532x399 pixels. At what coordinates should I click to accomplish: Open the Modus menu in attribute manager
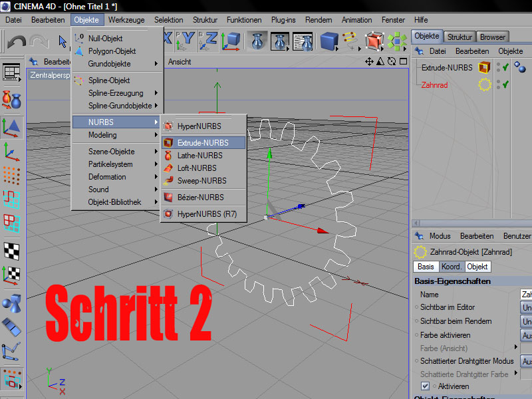click(440, 236)
